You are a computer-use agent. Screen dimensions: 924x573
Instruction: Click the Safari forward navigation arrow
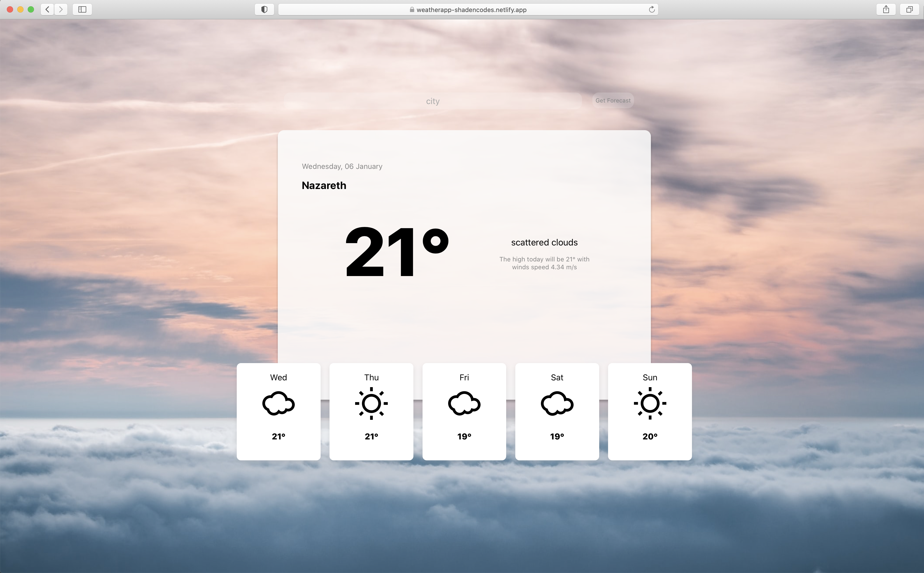pyautogui.click(x=61, y=9)
